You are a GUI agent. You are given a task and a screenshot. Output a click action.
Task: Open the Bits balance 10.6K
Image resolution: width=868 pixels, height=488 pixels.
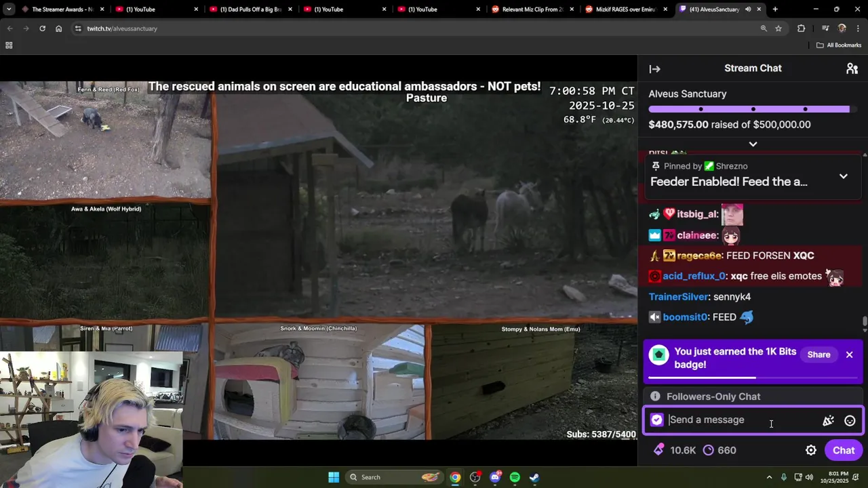tap(675, 450)
